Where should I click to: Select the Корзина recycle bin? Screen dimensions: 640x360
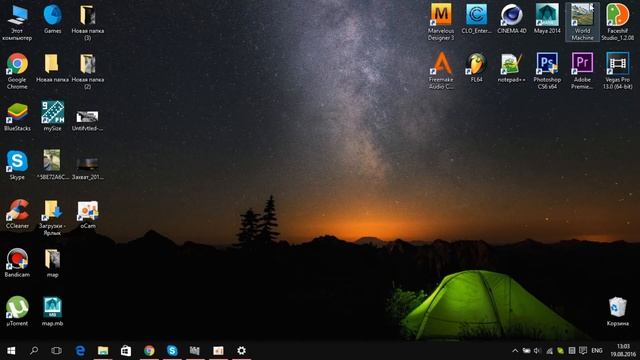618,311
